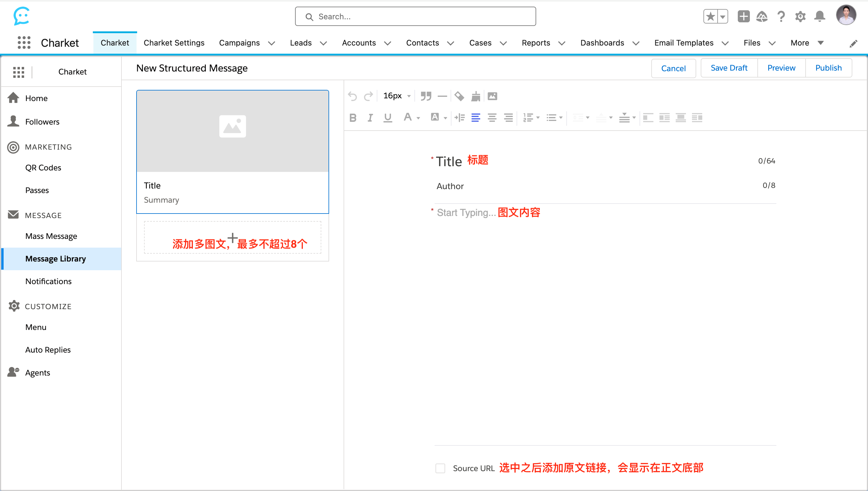Apply the current text background color
The height and width of the screenshot is (491, 868).
pyautogui.click(x=435, y=117)
